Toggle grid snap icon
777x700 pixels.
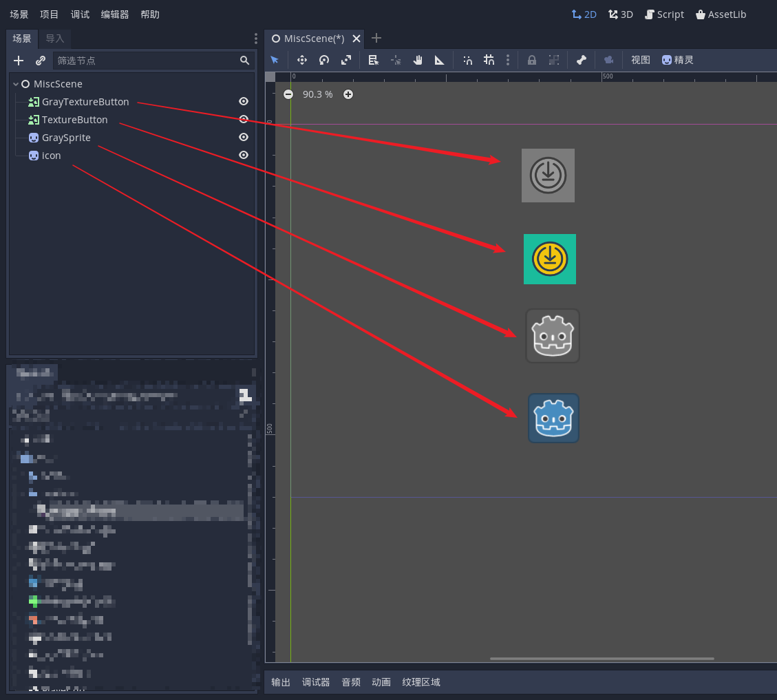click(x=489, y=60)
